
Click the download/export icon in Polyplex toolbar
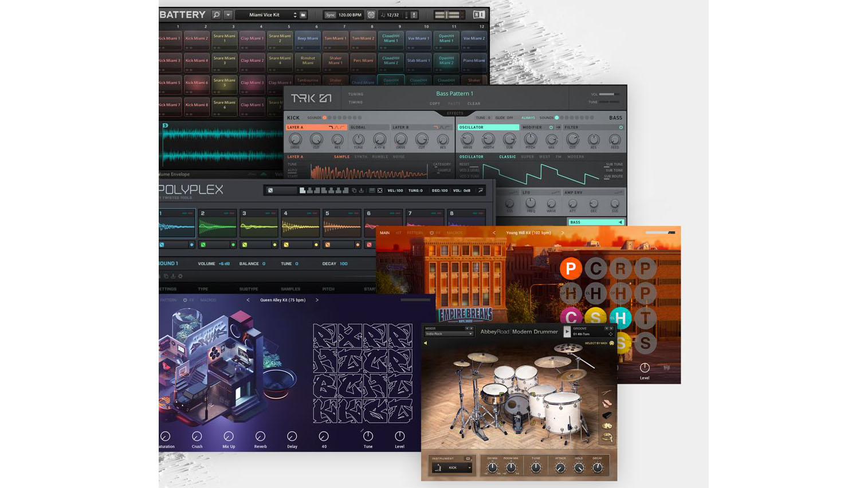362,191
